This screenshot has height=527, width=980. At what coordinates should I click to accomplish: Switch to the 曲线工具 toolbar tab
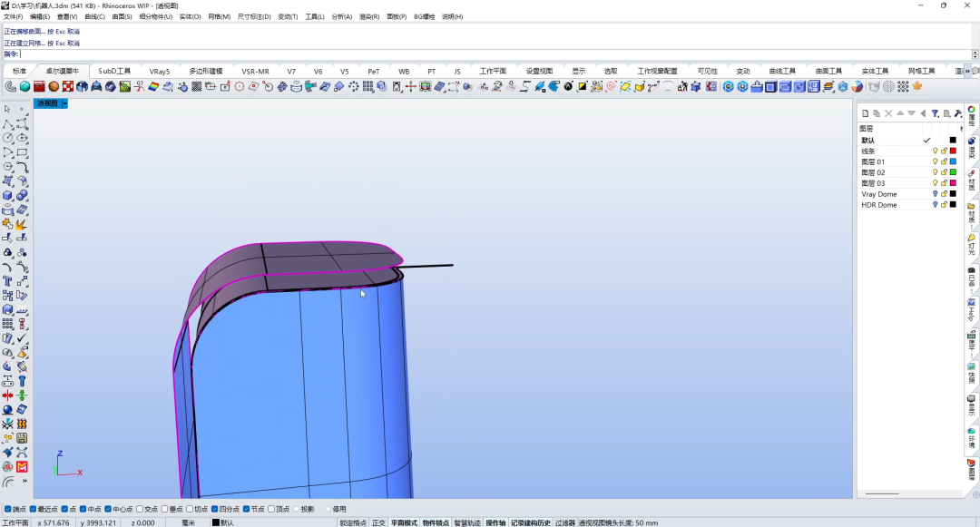coord(782,71)
